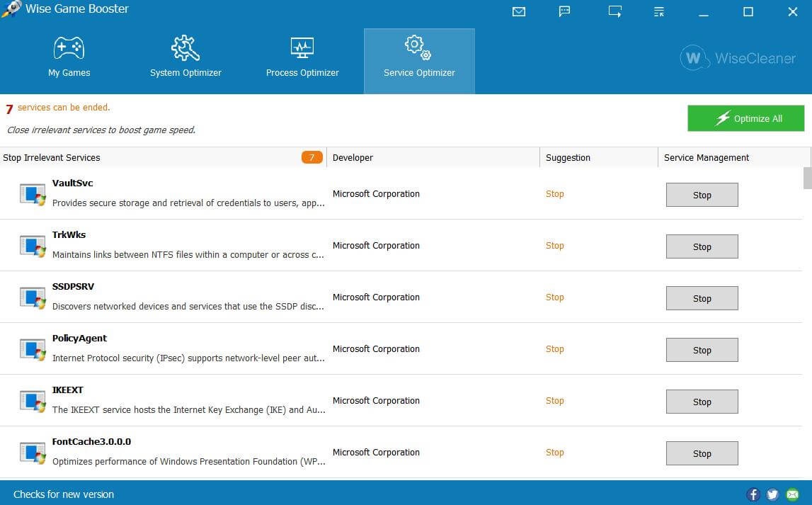Click the Optimize All button
This screenshot has height=505, width=812.
click(745, 118)
